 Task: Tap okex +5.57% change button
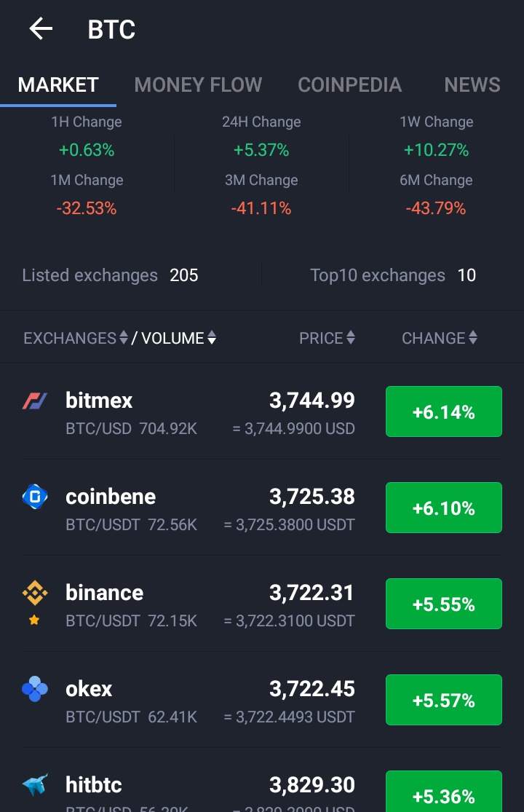coord(443,701)
